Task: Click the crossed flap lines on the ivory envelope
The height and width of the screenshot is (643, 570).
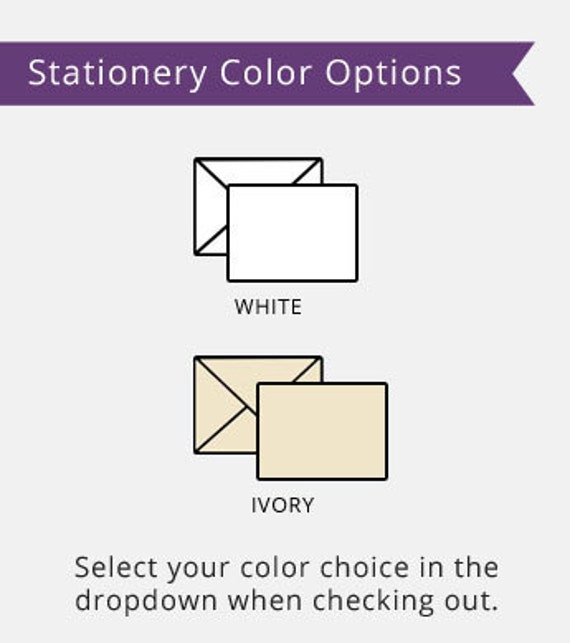Action: (246, 406)
